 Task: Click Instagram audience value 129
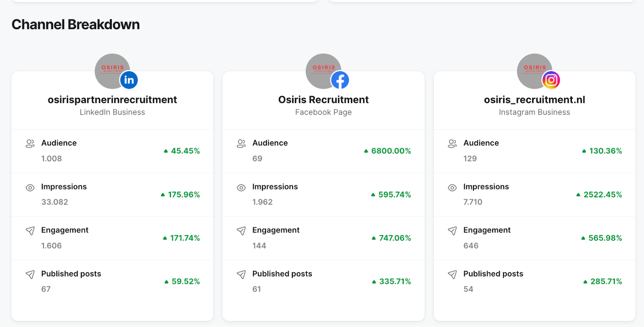pos(470,159)
